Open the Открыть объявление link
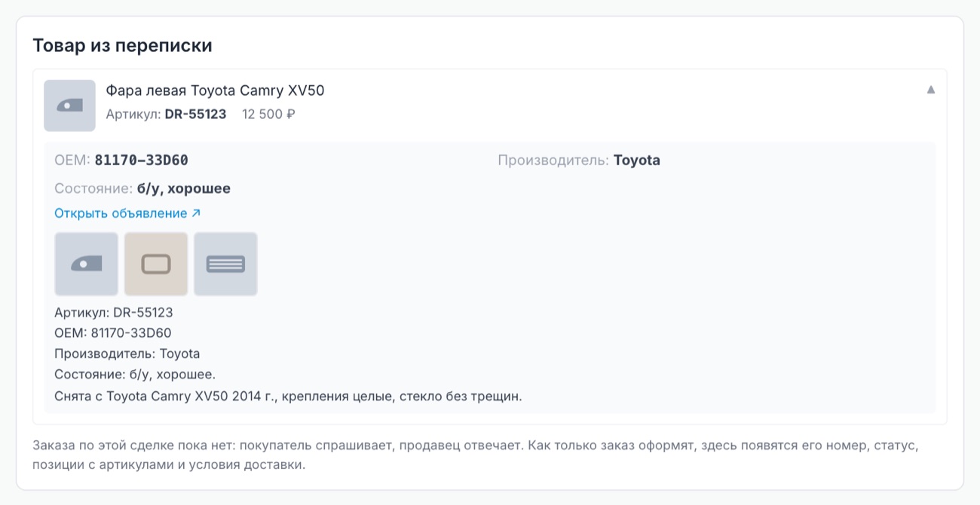Screen dimensions: 980x505 pos(127,213)
